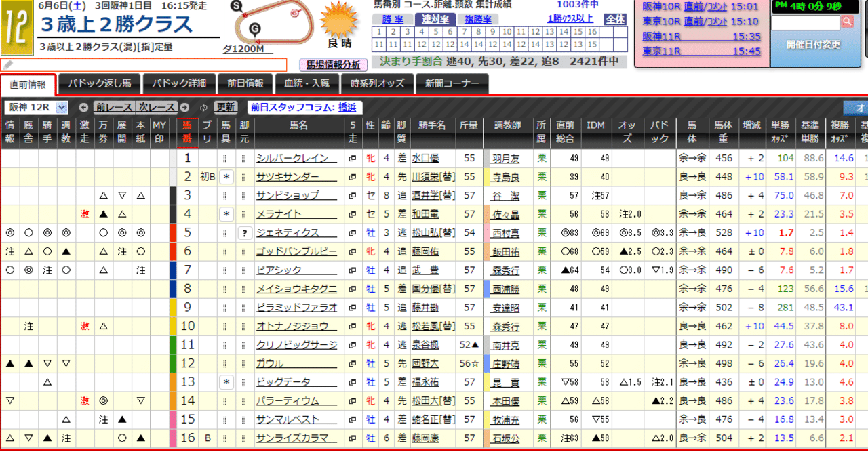Click the right arrow next-race icon

tap(184, 108)
